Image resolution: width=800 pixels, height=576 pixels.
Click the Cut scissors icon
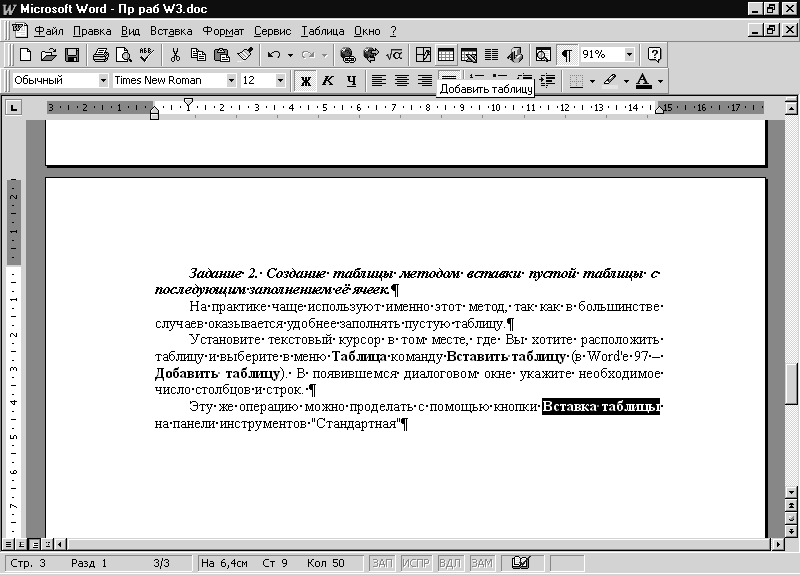(x=175, y=54)
